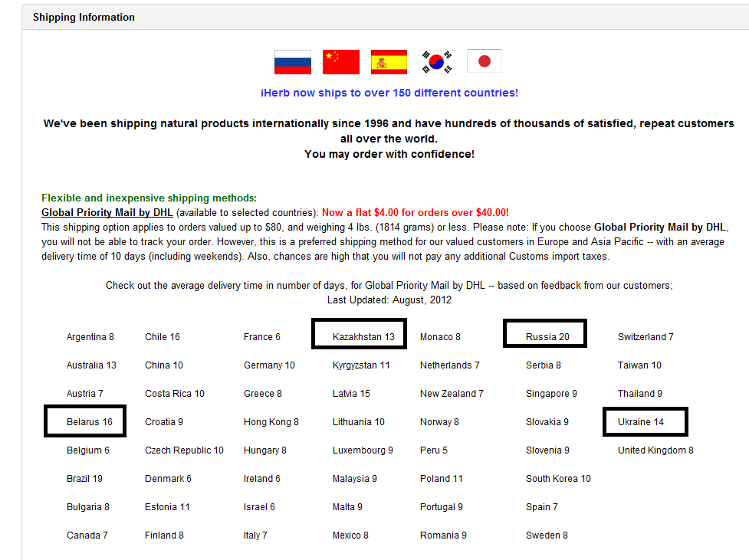Click 'Austria 7' entry

84,394
